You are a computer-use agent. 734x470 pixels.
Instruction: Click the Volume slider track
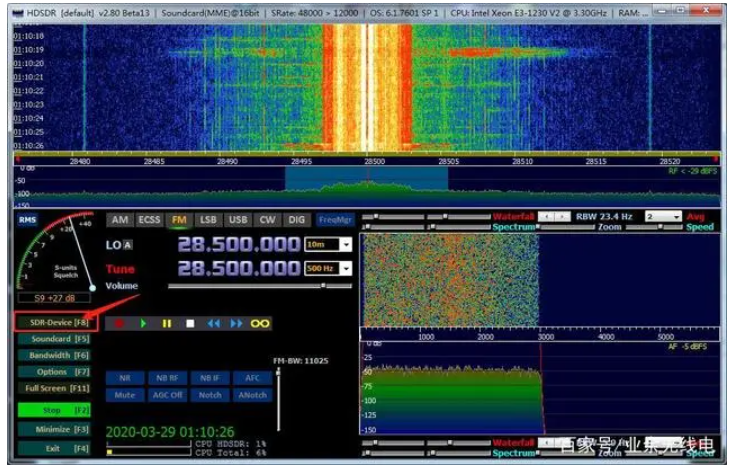click(x=250, y=286)
